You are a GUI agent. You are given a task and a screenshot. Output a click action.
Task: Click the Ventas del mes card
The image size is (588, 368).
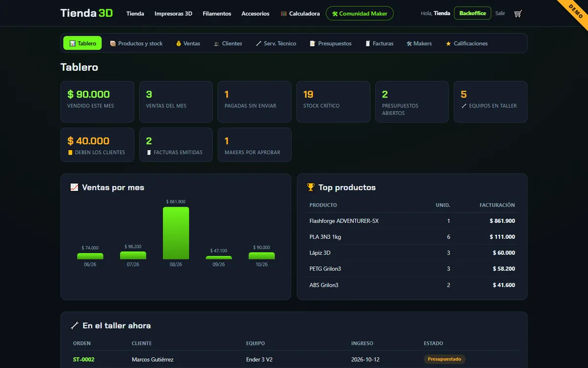point(176,102)
